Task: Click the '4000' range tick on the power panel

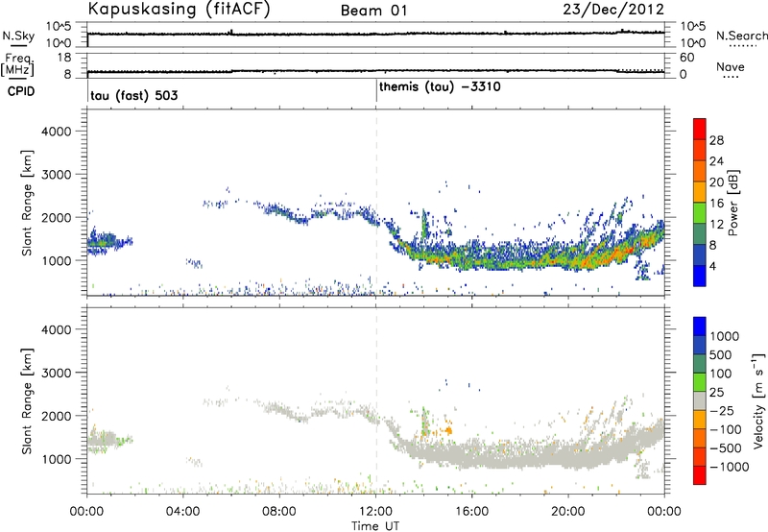Action: coord(56,132)
